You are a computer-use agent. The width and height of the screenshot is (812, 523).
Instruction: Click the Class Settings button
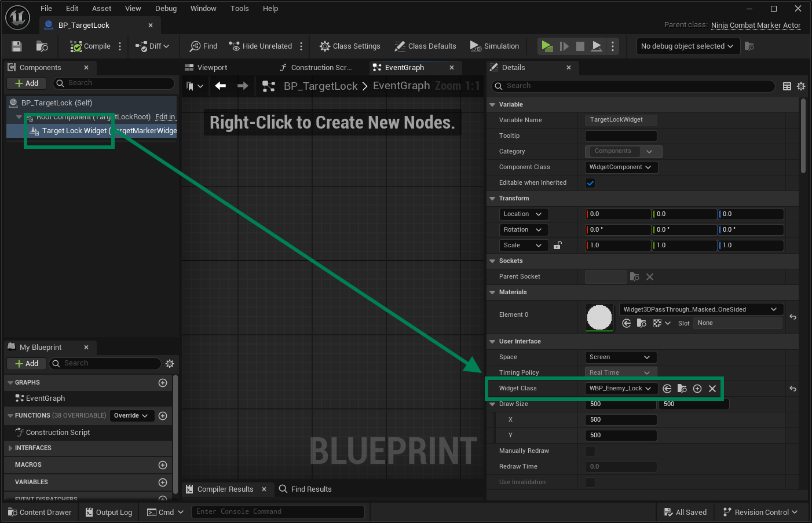[350, 46]
